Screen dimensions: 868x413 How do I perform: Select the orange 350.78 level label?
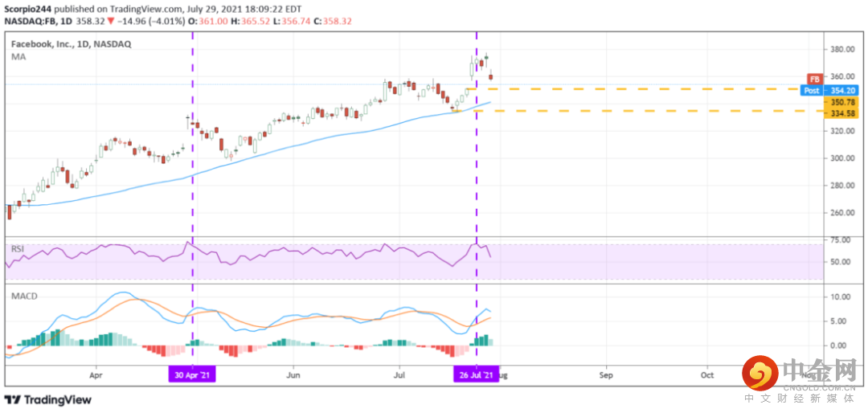[x=841, y=102]
